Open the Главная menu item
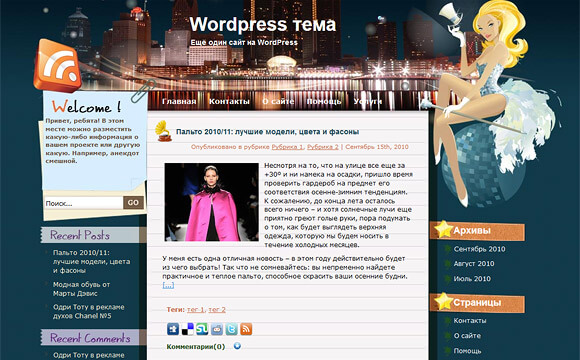 click(179, 101)
